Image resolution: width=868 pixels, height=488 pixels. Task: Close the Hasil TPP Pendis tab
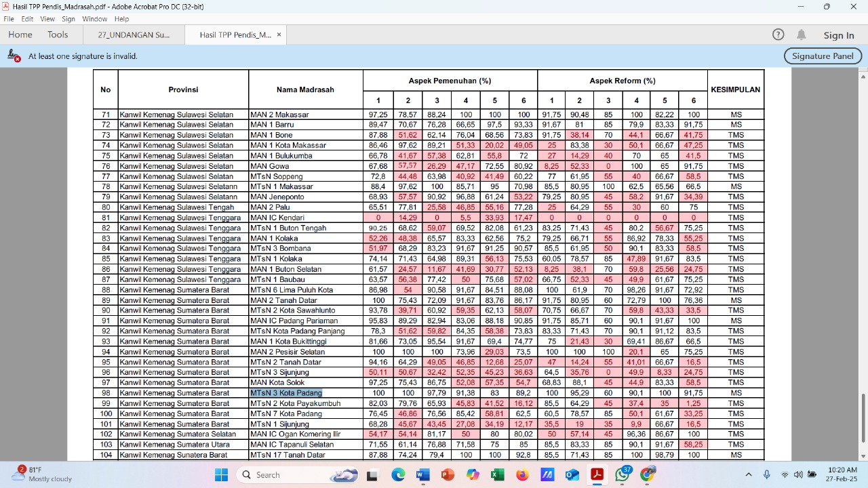pos(279,35)
